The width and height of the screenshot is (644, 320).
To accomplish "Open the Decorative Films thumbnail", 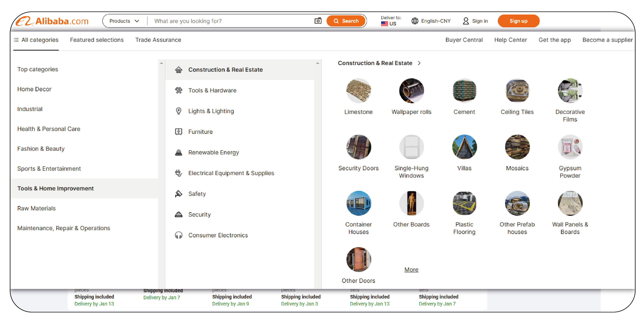I will (570, 91).
